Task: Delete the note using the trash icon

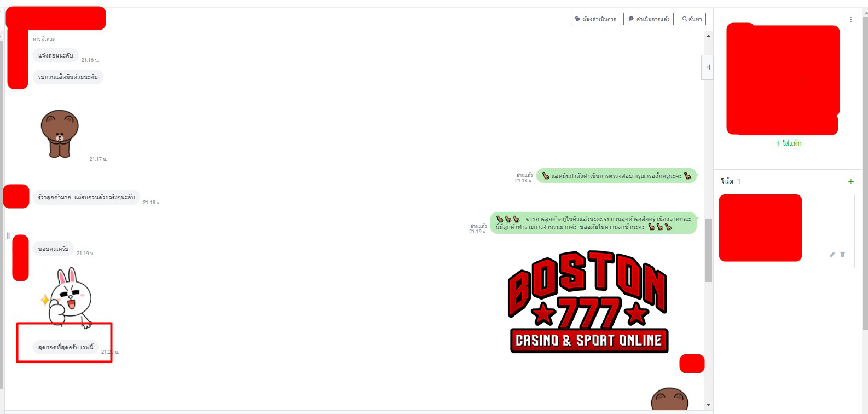Action: coord(842,254)
